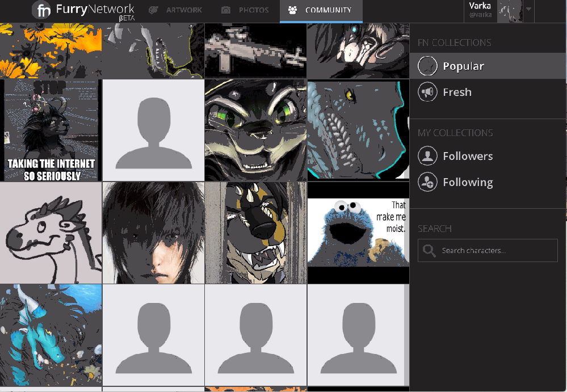The width and height of the screenshot is (567, 392).
Task: Click the clock icon beside Popular
Action: (427, 66)
